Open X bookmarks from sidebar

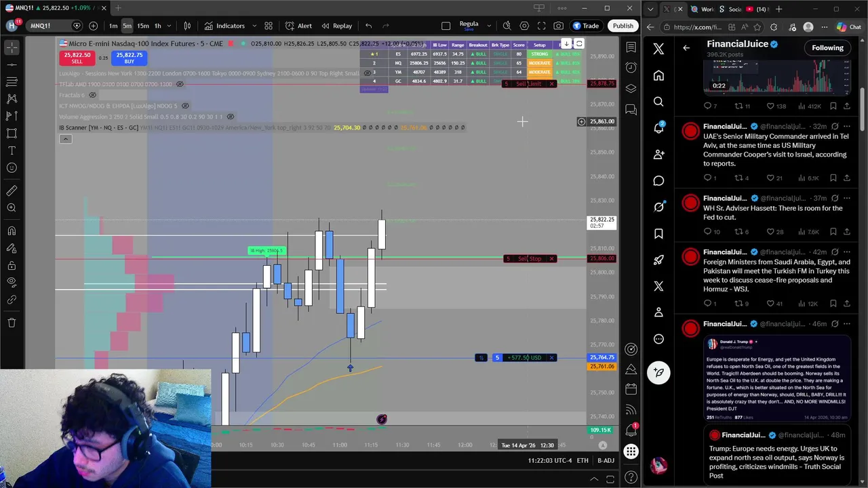click(658, 233)
